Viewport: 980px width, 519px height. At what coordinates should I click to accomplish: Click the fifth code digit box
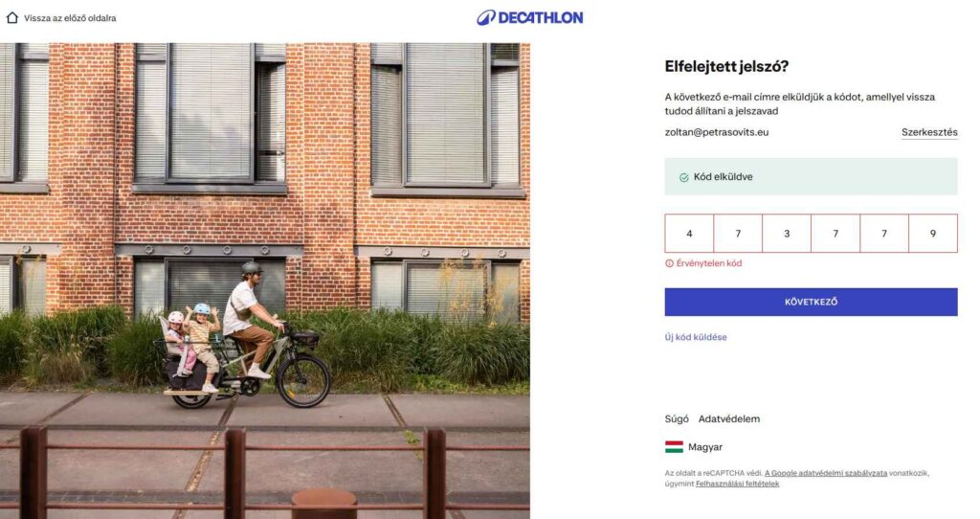(884, 234)
